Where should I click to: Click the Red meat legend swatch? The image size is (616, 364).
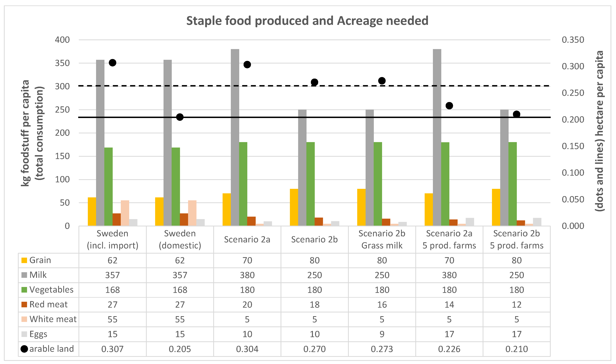pos(24,304)
